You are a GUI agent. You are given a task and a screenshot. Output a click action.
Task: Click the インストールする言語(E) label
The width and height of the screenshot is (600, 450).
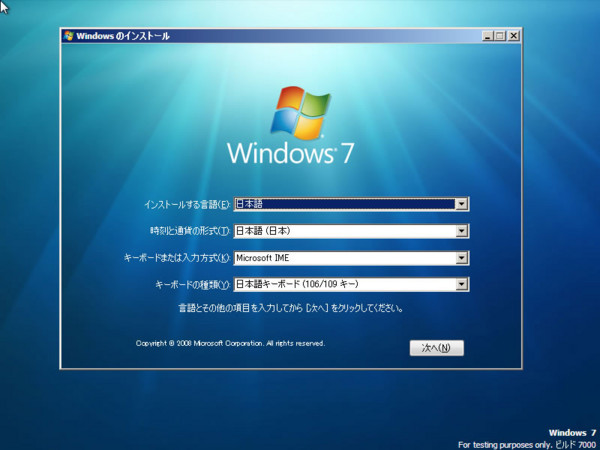coord(187,204)
